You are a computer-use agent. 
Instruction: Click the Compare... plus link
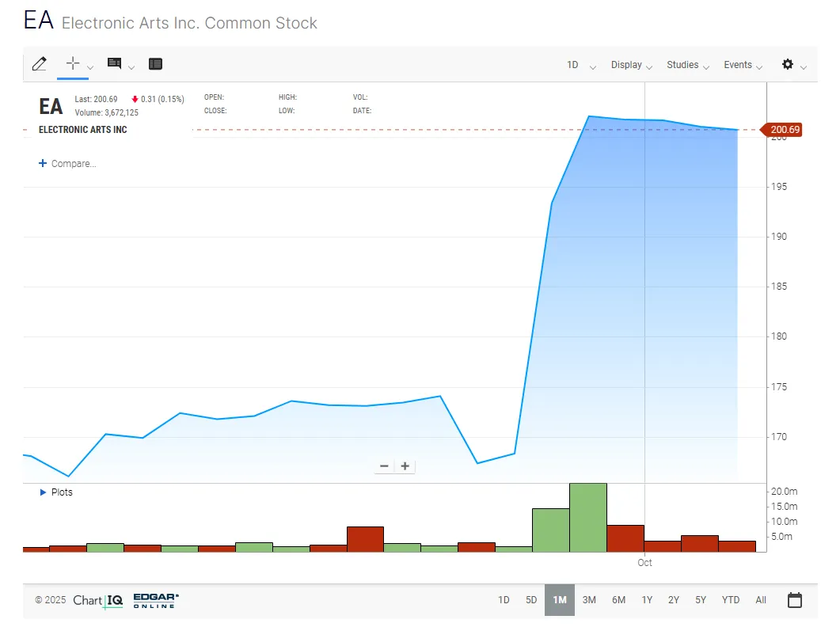pyautogui.click(x=67, y=163)
